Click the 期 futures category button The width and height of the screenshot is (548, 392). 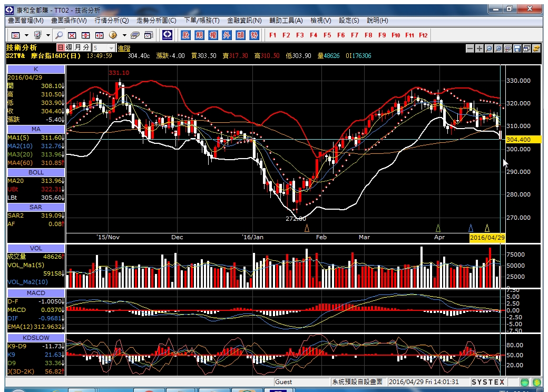pyautogui.click(x=199, y=35)
